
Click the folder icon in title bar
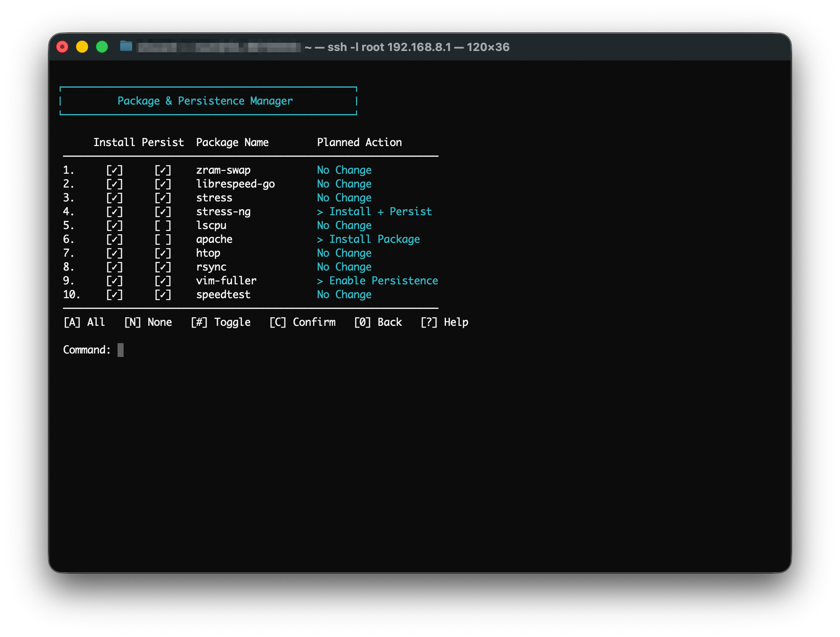tap(126, 46)
